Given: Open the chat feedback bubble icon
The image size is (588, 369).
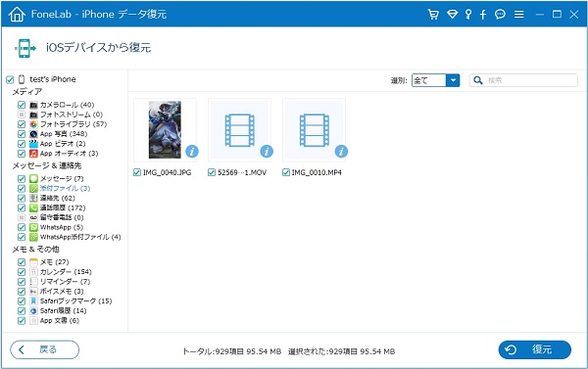Looking at the screenshot, I should (x=500, y=15).
